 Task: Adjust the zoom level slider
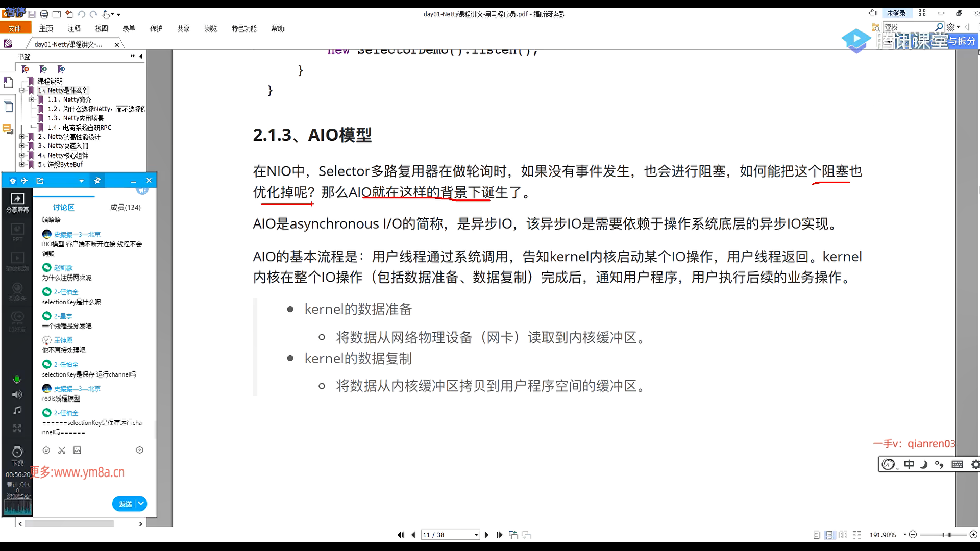point(949,535)
